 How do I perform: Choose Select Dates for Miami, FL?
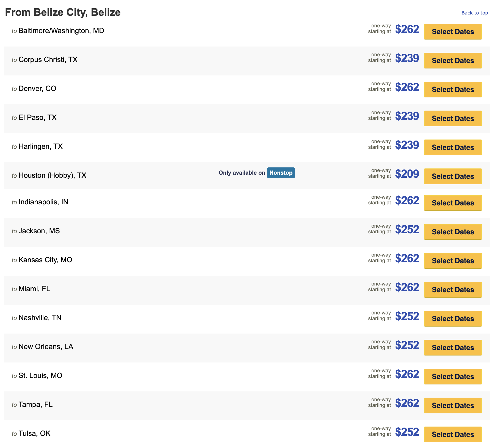click(x=453, y=290)
